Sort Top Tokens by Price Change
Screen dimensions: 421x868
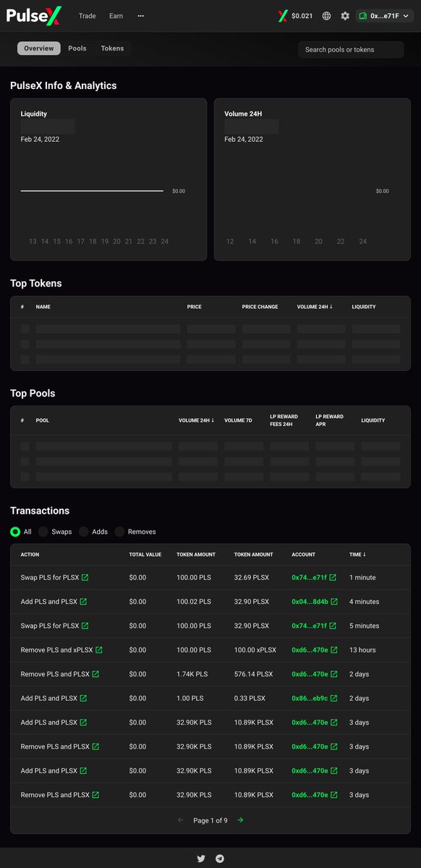(x=260, y=307)
